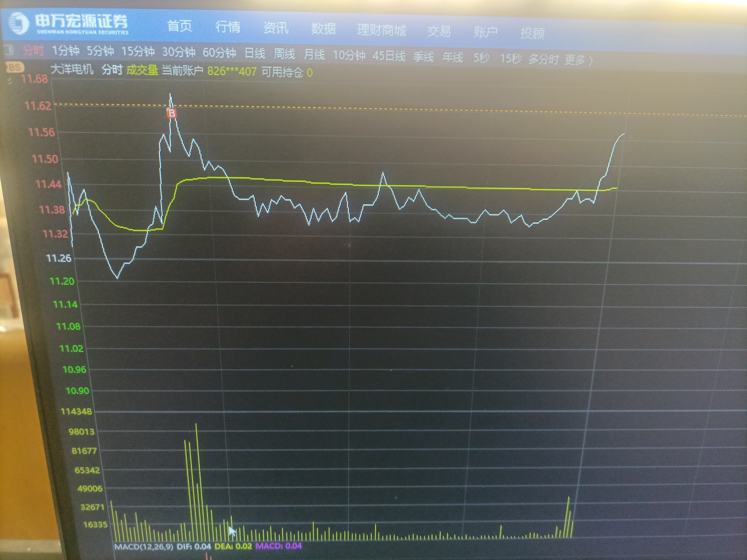Click the red B buy marker on chart

click(171, 113)
